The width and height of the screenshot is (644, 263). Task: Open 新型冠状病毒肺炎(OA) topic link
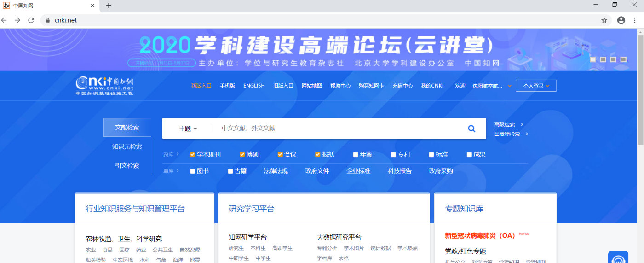(480, 235)
